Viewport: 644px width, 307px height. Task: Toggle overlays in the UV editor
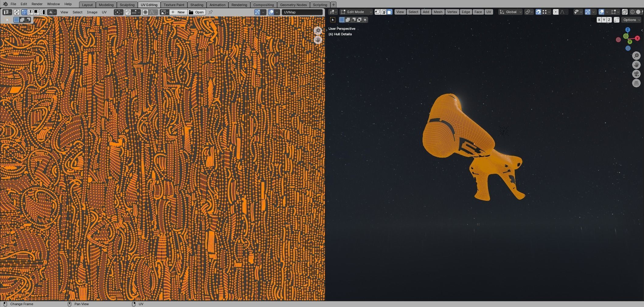pyautogui.click(x=271, y=12)
